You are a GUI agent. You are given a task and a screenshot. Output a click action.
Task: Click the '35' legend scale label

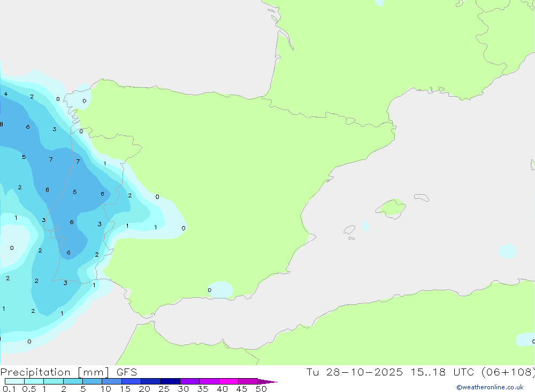tap(203, 389)
